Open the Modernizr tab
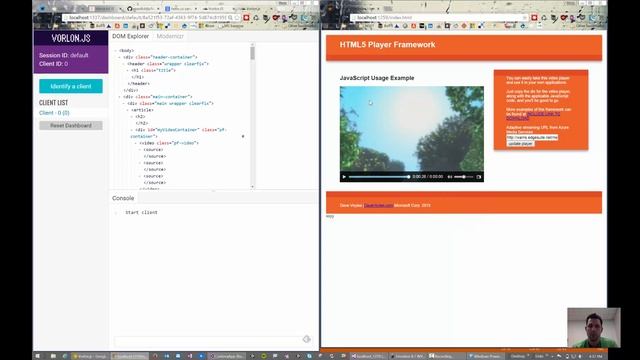 point(170,36)
